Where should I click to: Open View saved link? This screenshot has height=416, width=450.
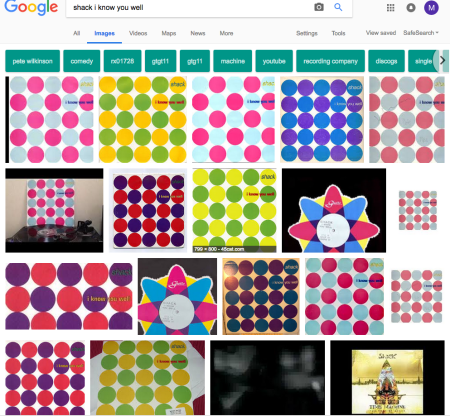click(x=381, y=33)
